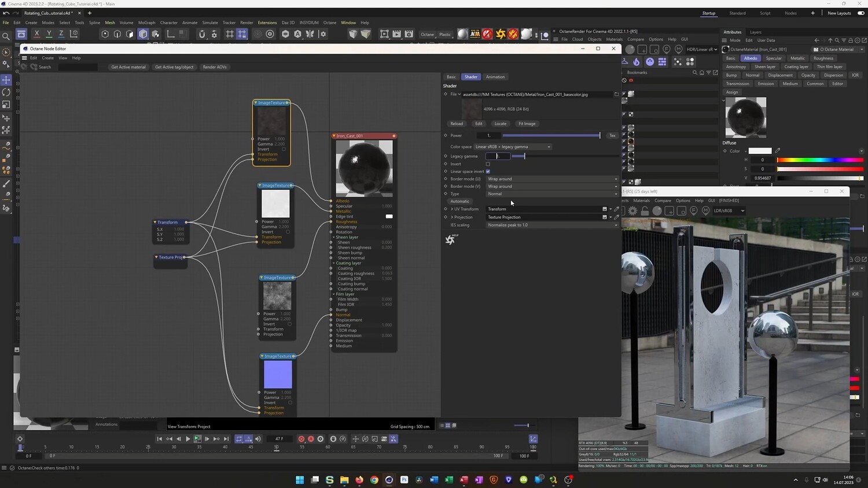Viewport: 868px width, 488px height.
Task: Open File Explorer from taskbar
Action: (x=344, y=480)
